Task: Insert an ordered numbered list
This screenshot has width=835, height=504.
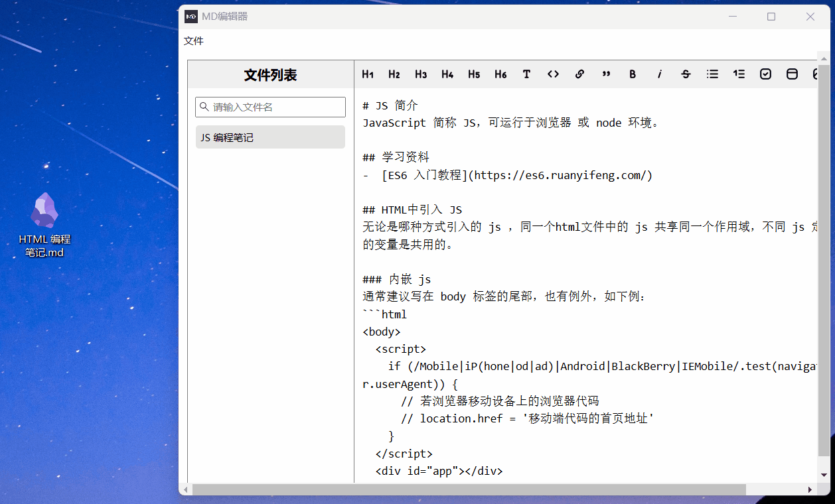Action: tap(739, 74)
